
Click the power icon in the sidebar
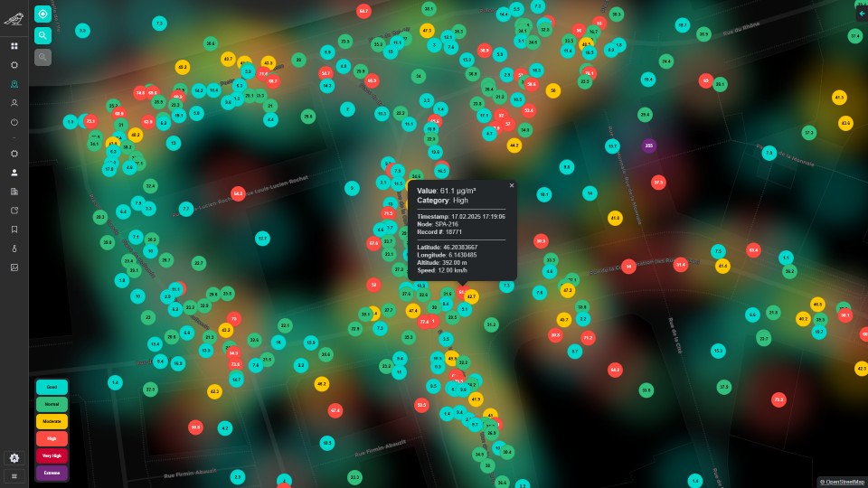[14, 121]
